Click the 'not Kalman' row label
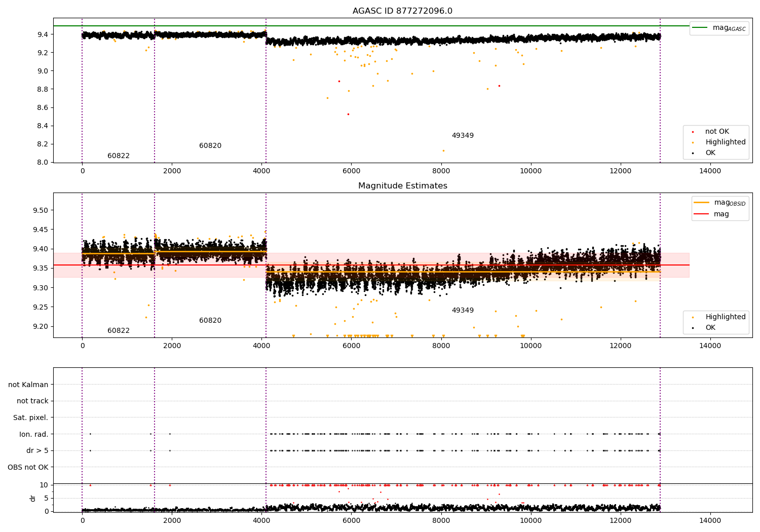This screenshot has height=532, width=760. [x=28, y=385]
